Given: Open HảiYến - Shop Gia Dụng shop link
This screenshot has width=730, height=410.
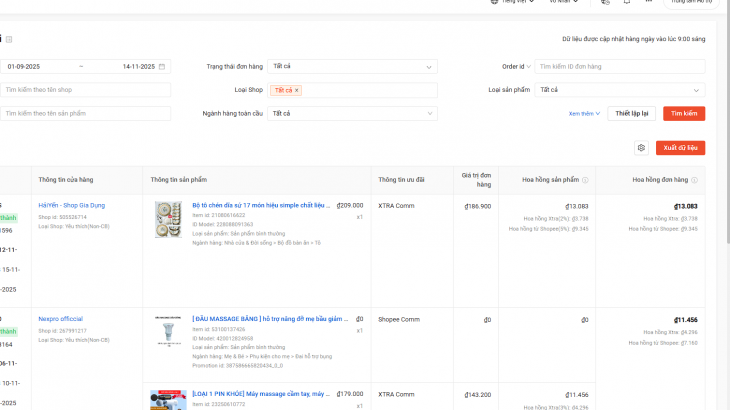Looking at the screenshot, I should coord(72,205).
